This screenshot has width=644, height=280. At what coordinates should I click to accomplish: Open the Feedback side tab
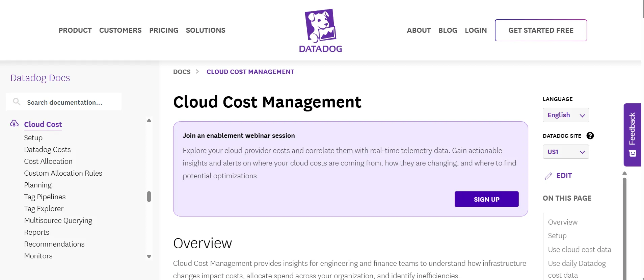tap(633, 135)
